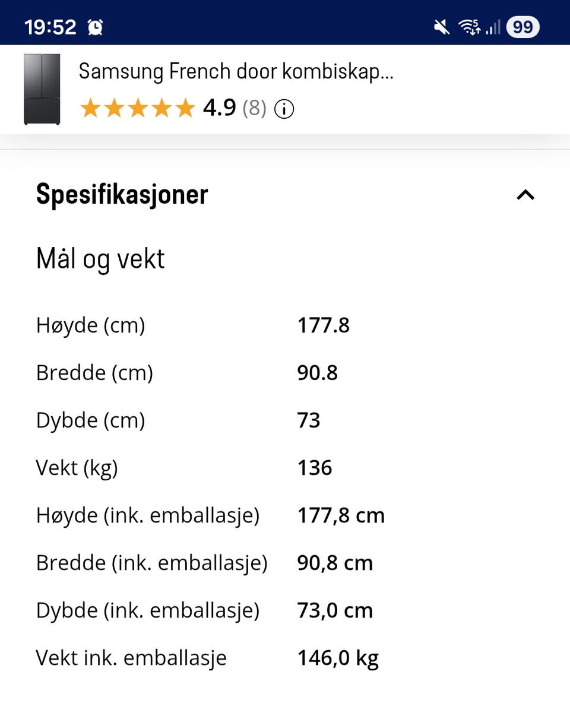Tap the Spesifikasjoner heading
The image size is (570, 728).
[122, 195]
